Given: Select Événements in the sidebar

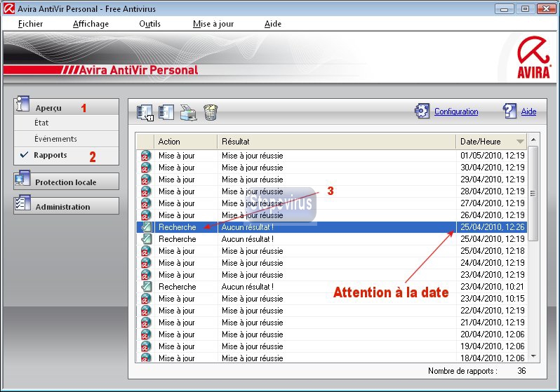Looking at the screenshot, I should [67, 139].
